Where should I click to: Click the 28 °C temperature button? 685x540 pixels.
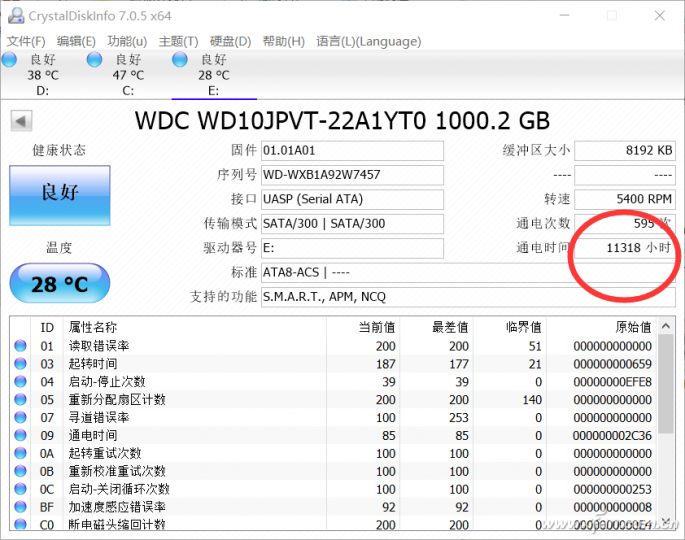point(60,284)
